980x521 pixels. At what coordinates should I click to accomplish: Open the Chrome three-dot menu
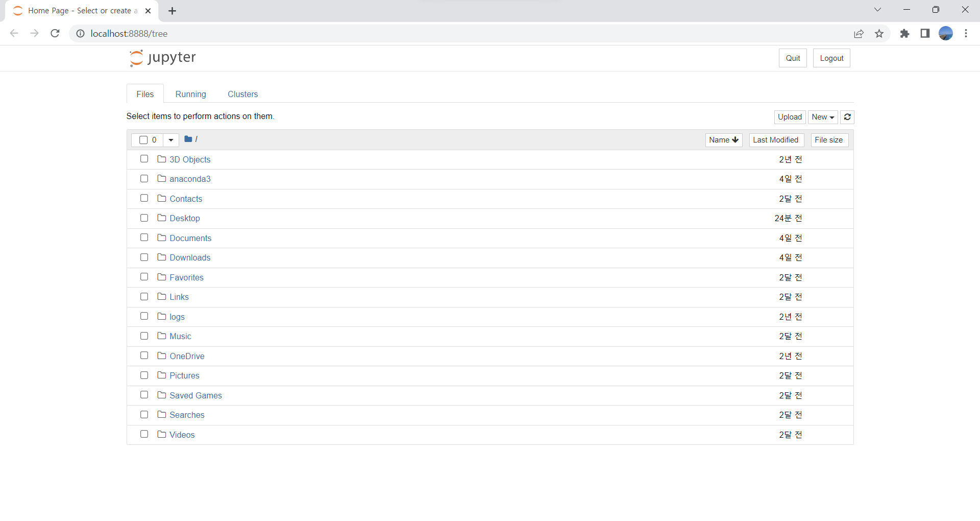point(966,34)
